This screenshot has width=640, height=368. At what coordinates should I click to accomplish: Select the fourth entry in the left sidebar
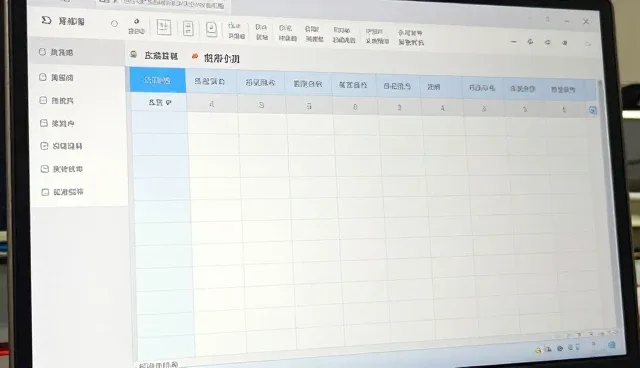(57, 123)
